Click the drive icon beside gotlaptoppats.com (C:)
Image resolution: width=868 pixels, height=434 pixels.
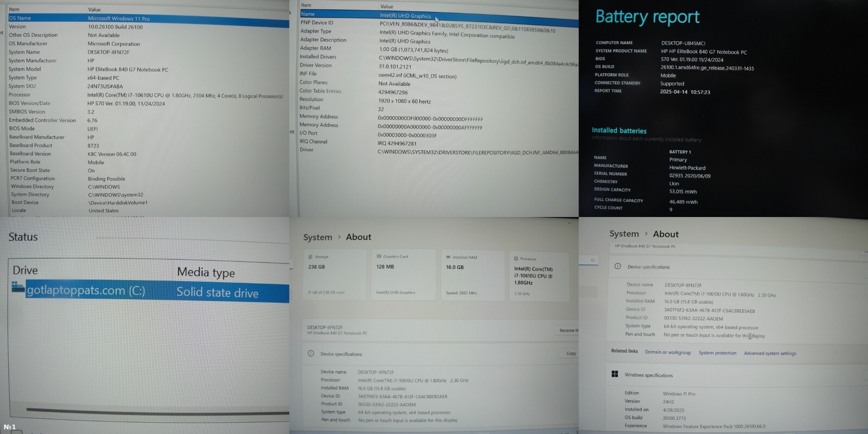(x=18, y=288)
